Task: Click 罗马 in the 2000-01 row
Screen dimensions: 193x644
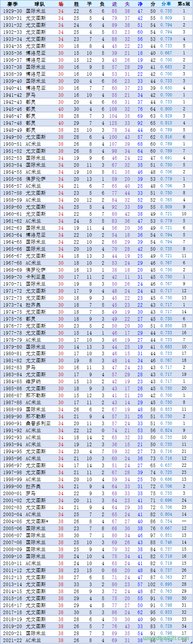Action: click(31, 493)
